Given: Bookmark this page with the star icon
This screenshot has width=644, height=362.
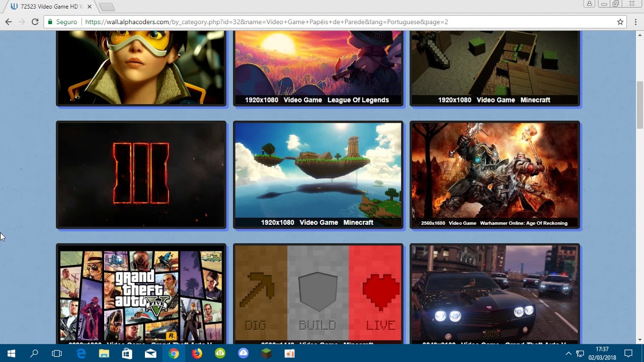Looking at the screenshot, I should click(620, 22).
